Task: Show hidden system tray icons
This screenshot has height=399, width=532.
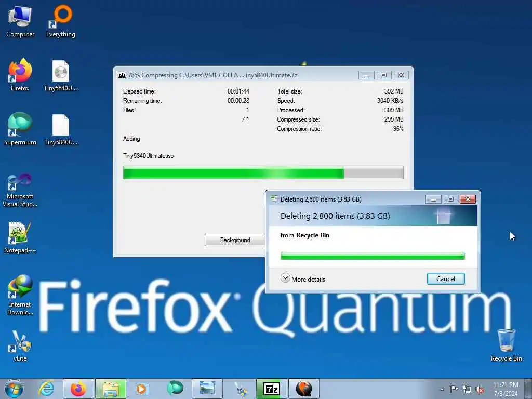Action: click(442, 389)
